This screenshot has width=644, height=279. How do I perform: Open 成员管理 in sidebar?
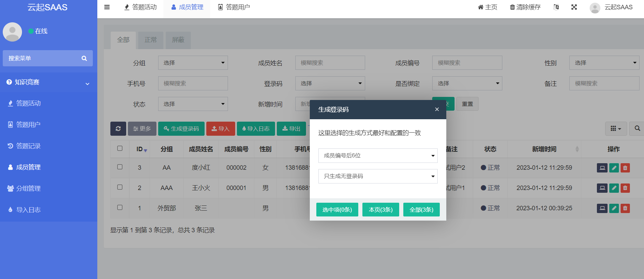click(48, 167)
